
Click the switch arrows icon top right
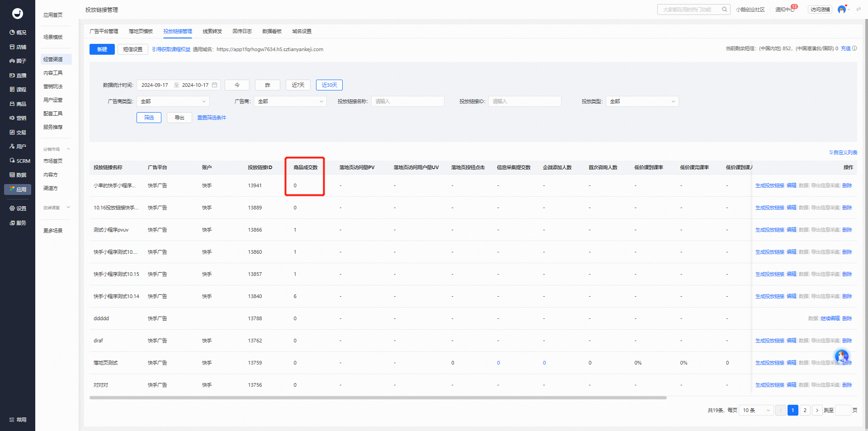(859, 9)
